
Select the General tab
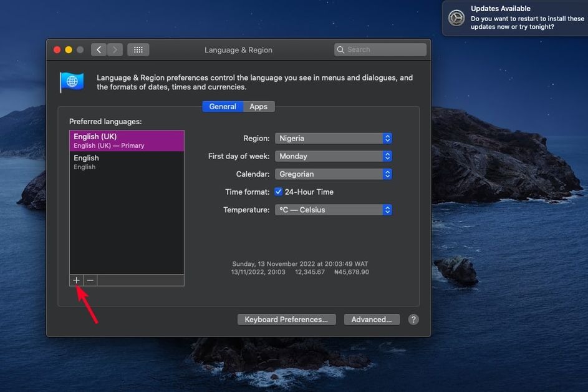[223, 107]
